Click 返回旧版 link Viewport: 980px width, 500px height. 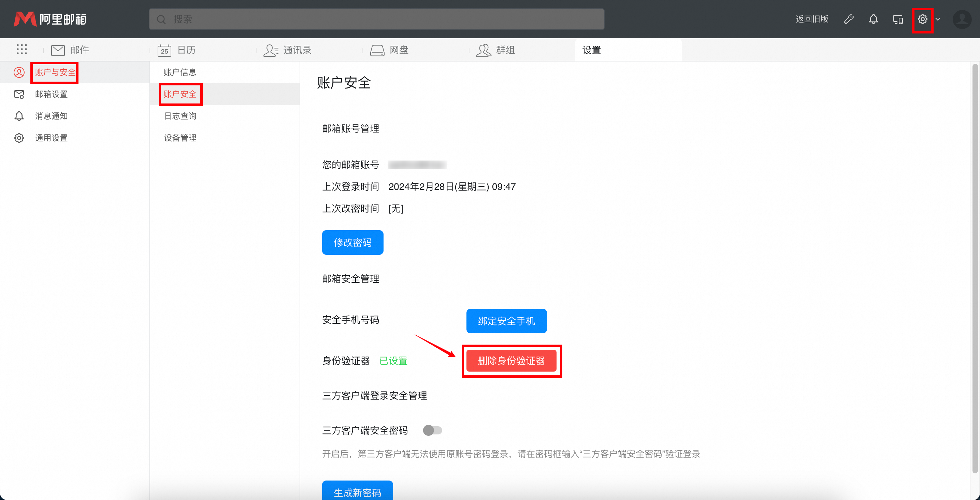click(812, 19)
